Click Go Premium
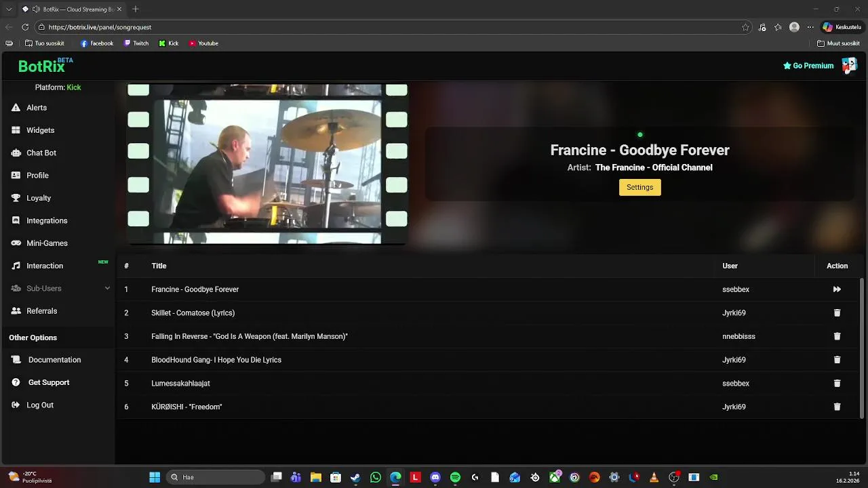The image size is (868, 488). click(x=808, y=66)
